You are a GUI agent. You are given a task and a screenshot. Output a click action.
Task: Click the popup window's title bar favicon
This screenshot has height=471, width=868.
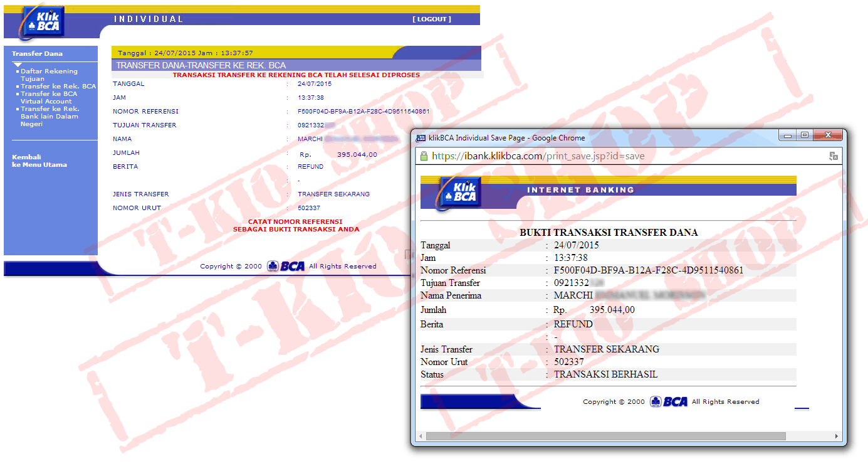tap(421, 138)
